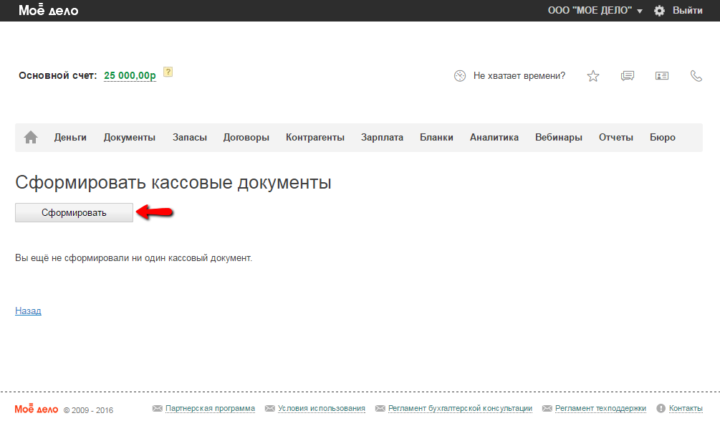Image resolution: width=720 pixels, height=431 pixels.
Task: Go to home via the house icon
Action: [31, 137]
